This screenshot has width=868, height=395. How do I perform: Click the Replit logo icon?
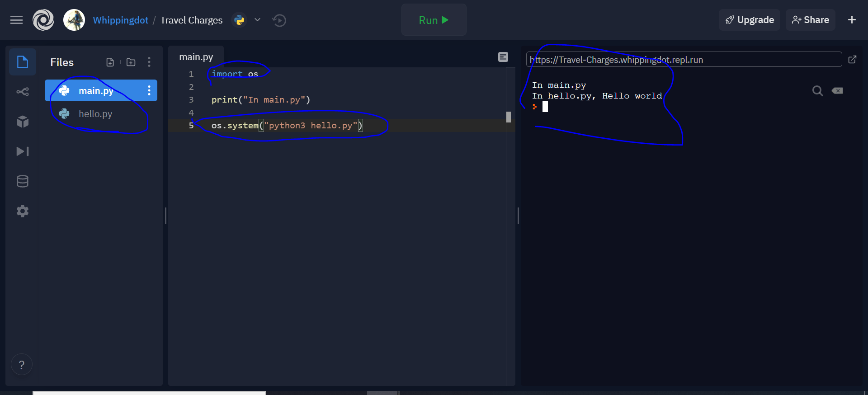coord(43,20)
